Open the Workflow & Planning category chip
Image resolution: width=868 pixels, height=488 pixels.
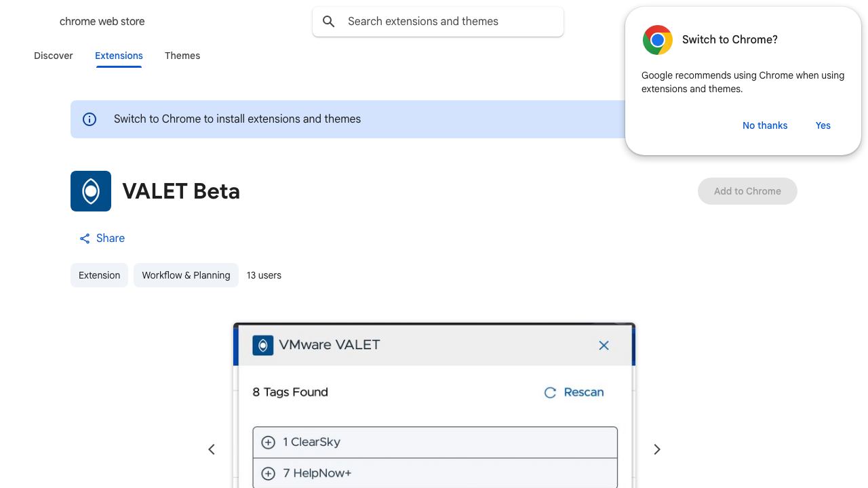(186, 275)
